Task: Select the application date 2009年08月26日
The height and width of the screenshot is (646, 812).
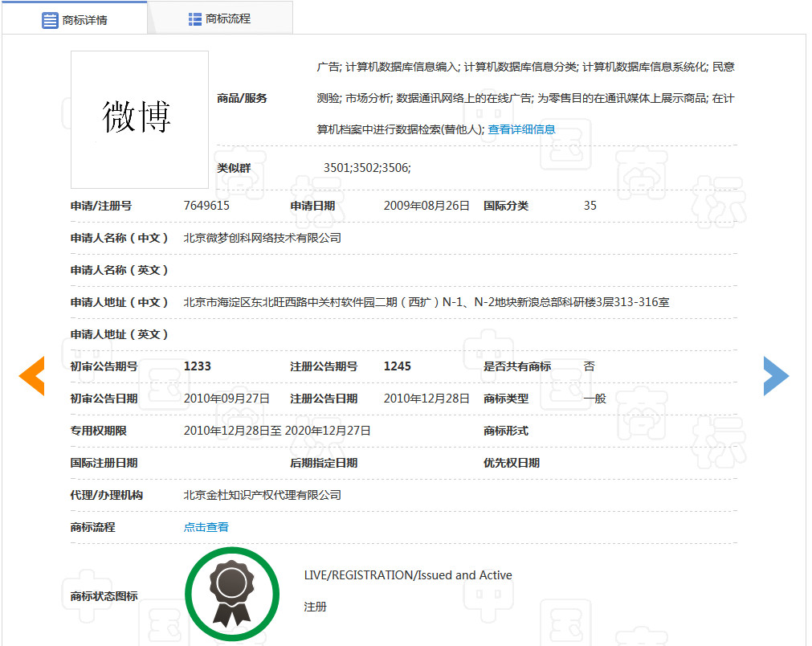Action: [x=426, y=206]
